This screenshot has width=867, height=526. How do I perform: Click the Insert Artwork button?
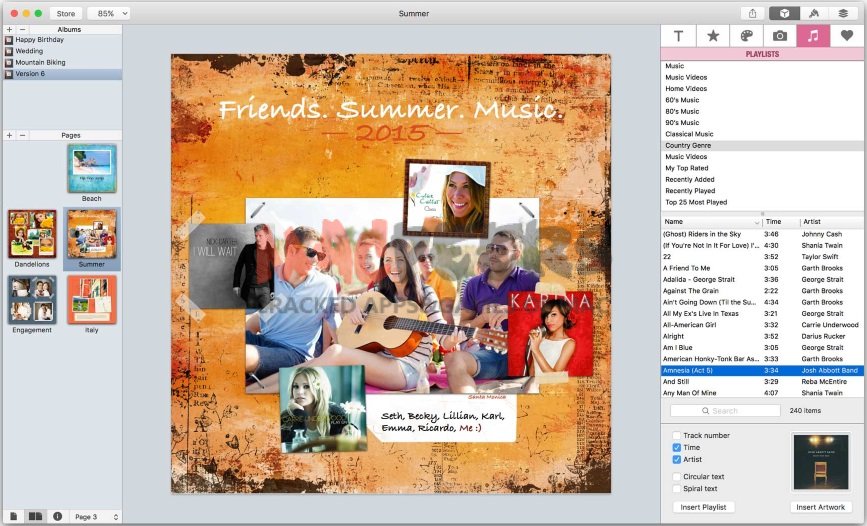pos(821,507)
